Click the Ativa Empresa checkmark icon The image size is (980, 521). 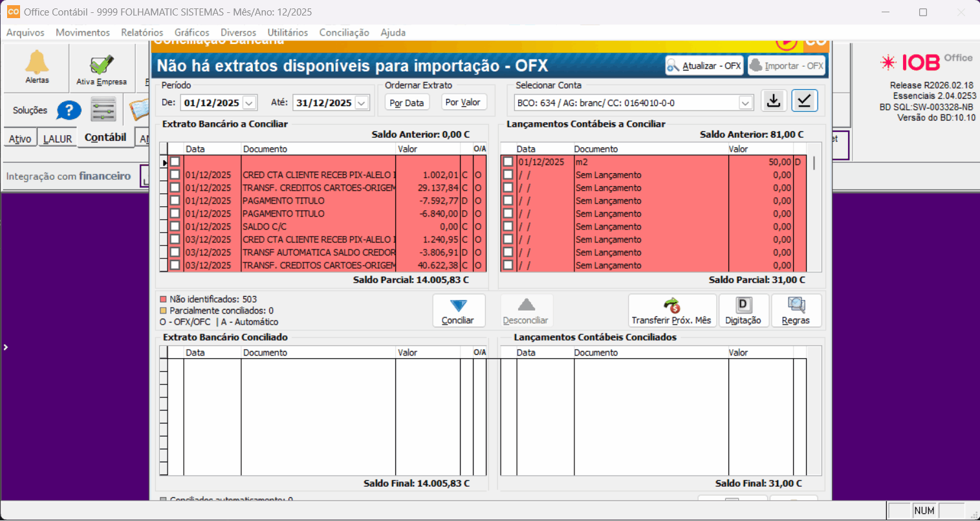point(102,65)
